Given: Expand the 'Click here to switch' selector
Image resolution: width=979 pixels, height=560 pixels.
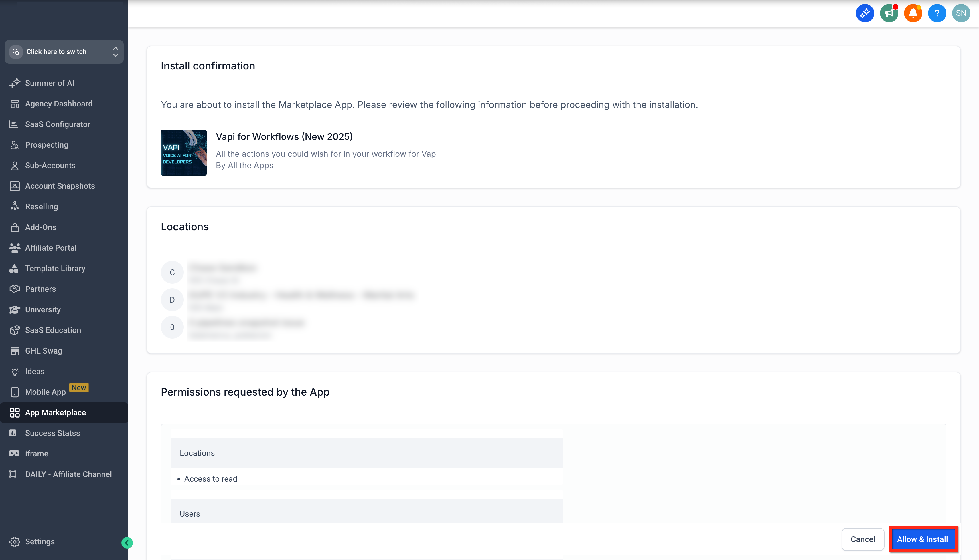Looking at the screenshot, I should (x=64, y=51).
